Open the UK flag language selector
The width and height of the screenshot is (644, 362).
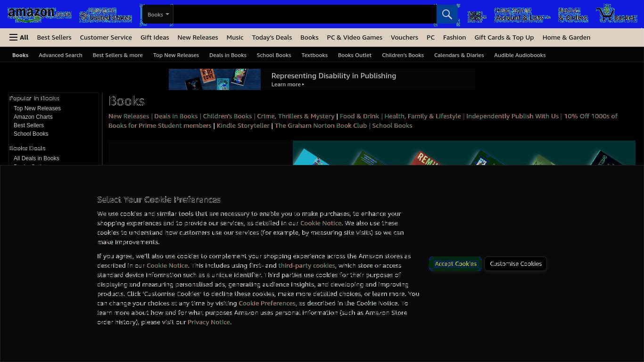tap(477, 16)
